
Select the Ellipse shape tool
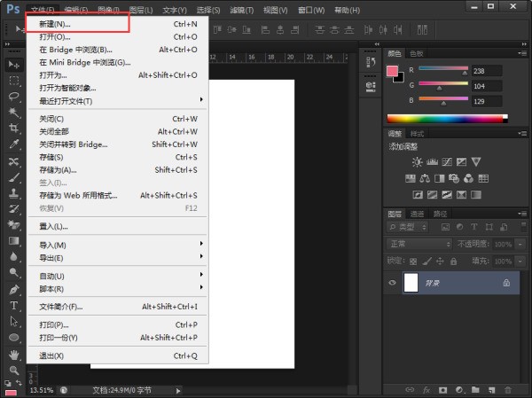[x=13, y=337]
